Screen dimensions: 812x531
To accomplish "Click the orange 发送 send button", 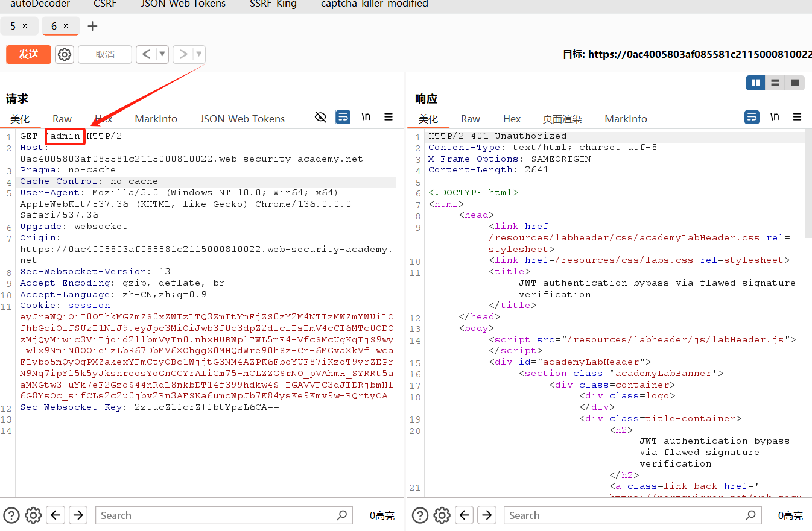I will pyautogui.click(x=28, y=54).
